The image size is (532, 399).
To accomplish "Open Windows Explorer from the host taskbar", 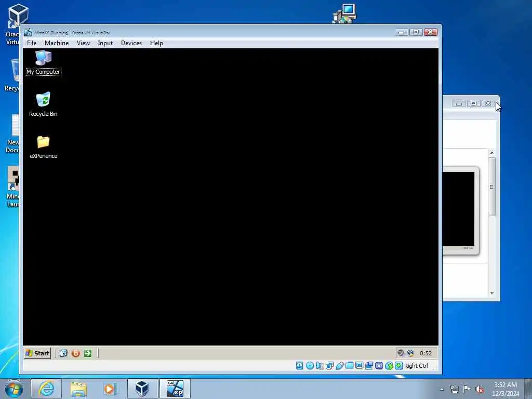I will (78, 389).
